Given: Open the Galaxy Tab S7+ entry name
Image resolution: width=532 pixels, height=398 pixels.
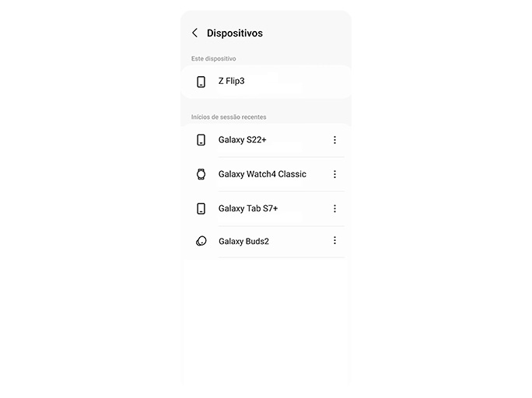Looking at the screenshot, I should pyautogui.click(x=248, y=208).
